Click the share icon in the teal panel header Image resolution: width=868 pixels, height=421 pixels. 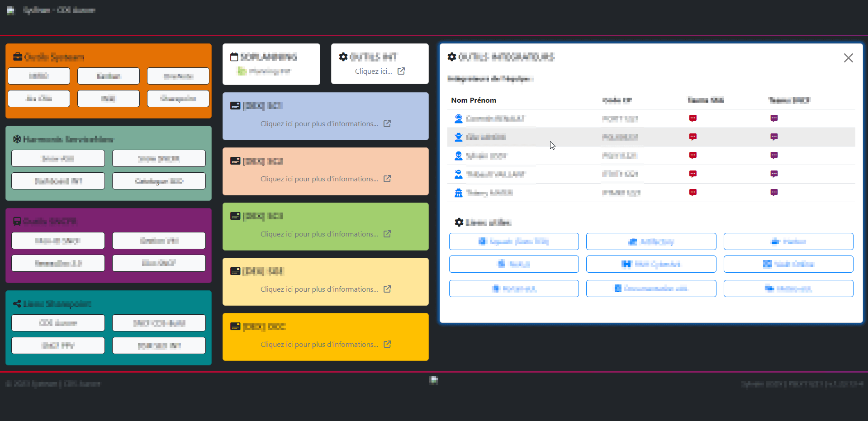click(17, 304)
